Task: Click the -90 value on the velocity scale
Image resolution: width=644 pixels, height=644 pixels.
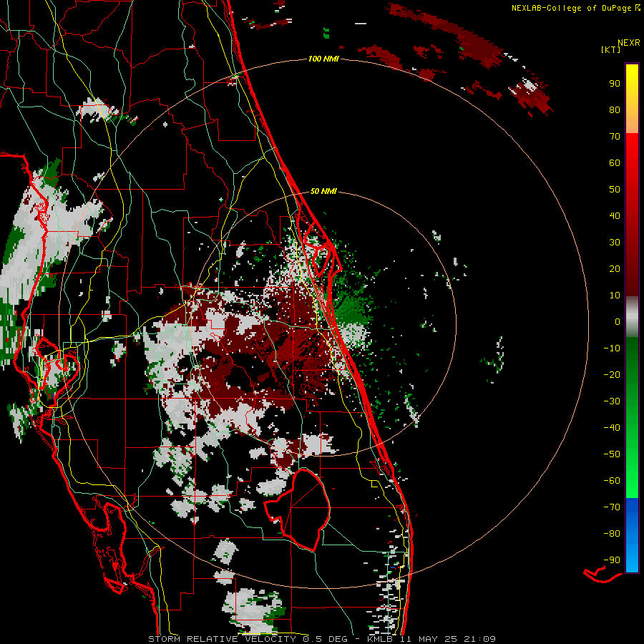Action: coord(612,560)
